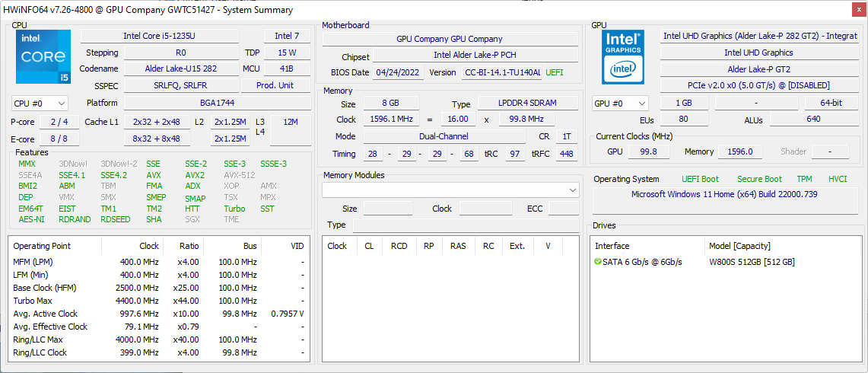
Task: Click the Dual-Channel mode field
Action: click(444, 136)
